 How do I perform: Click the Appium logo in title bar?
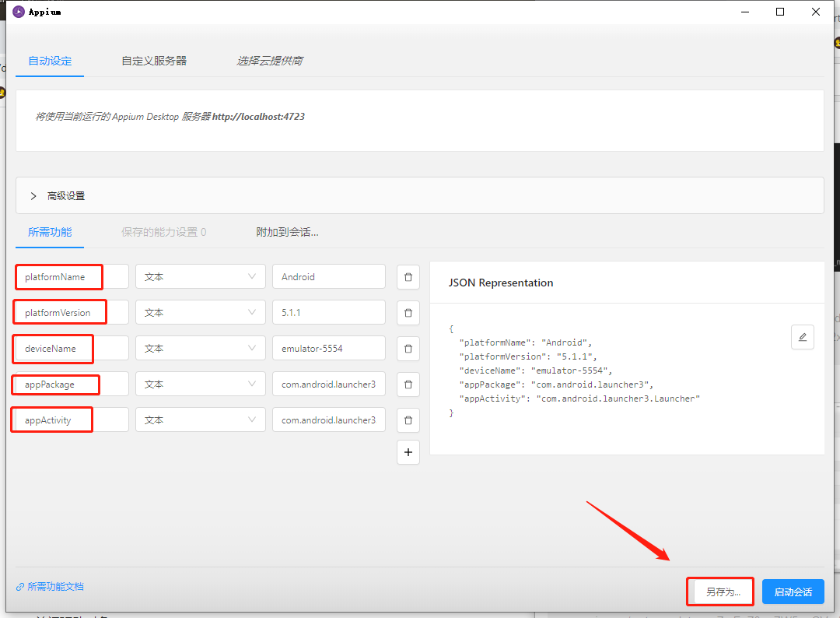click(19, 12)
